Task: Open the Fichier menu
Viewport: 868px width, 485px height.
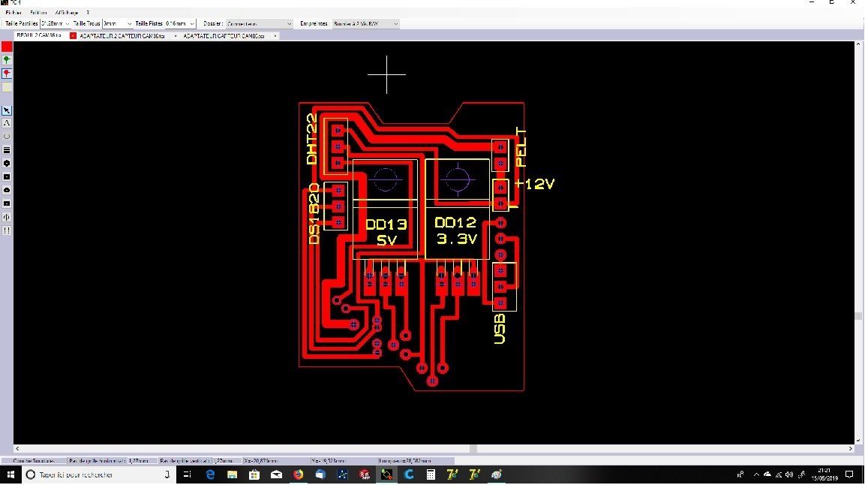Action: point(14,12)
